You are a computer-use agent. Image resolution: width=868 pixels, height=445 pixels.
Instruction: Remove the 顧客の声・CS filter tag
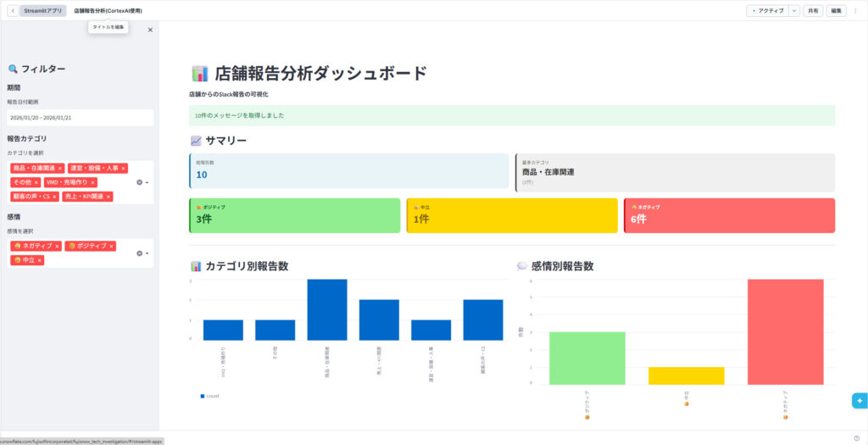click(55, 197)
